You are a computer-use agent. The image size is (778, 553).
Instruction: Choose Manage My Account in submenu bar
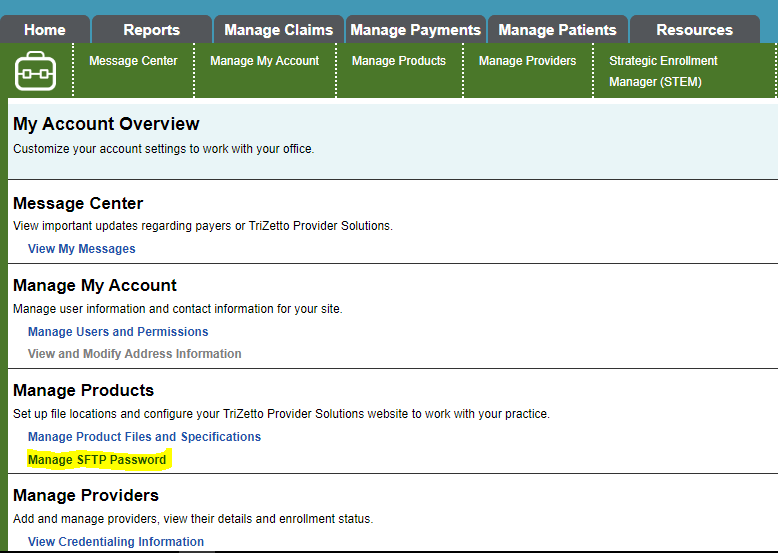pos(264,61)
